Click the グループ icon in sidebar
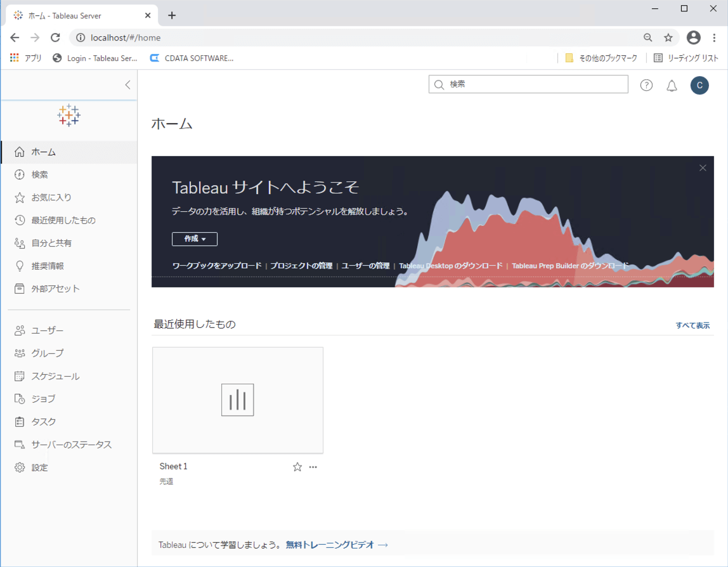This screenshot has width=728, height=567. pyautogui.click(x=20, y=353)
